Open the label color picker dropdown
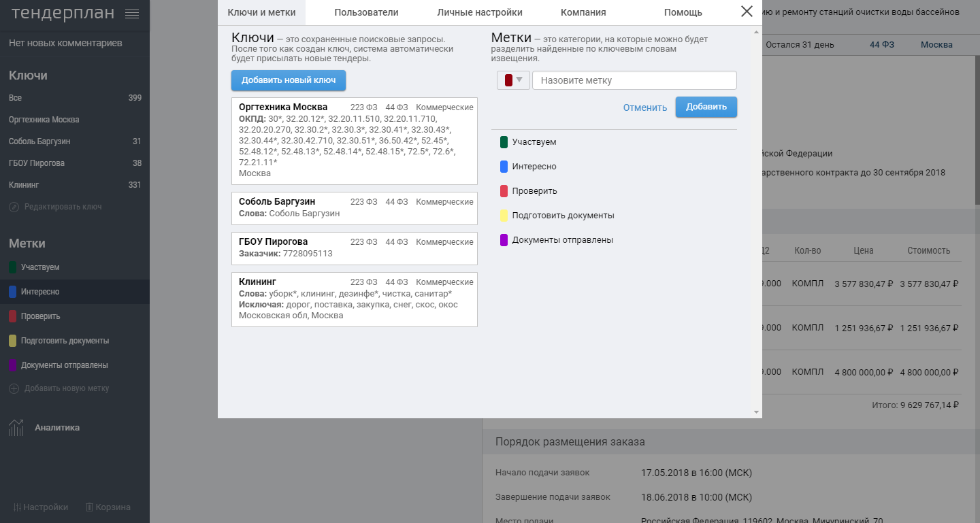Viewport: 980px width, 523px height. (513, 80)
